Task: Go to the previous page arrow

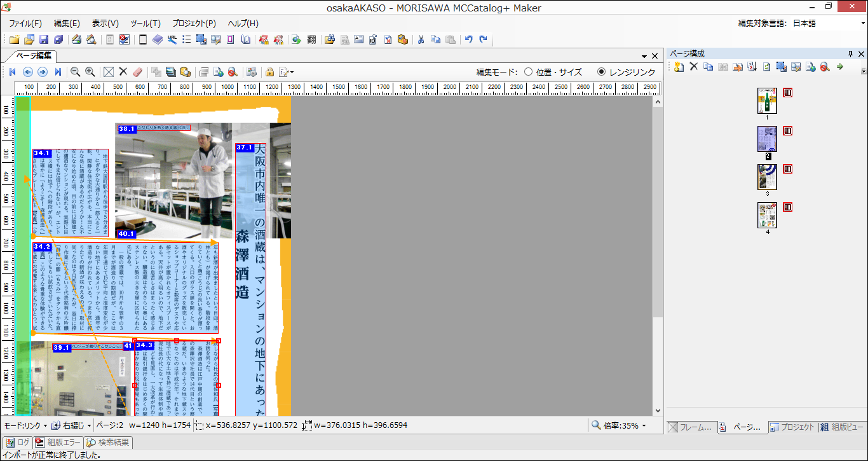Action: (27, 72)
